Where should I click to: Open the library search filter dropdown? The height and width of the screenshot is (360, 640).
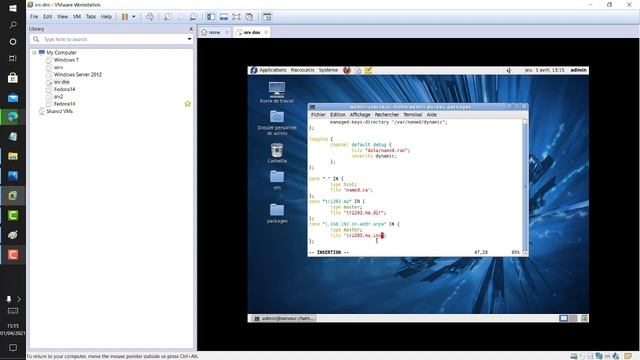189,39
